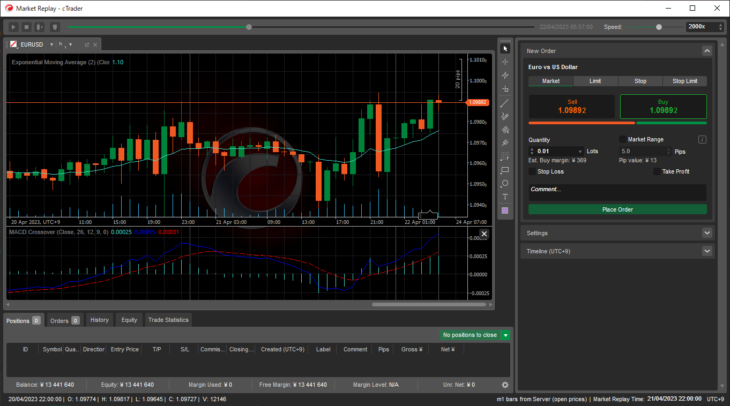Enable the Market Range checkbox
This screenshot has width=730, height=406.
click(x=622, y=139)
